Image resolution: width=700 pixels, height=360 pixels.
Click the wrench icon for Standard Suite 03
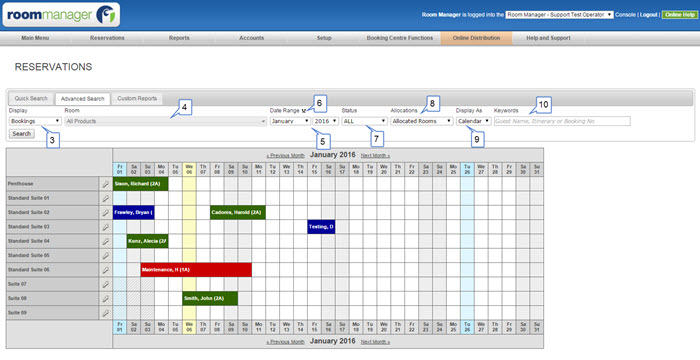coord(105,227)
